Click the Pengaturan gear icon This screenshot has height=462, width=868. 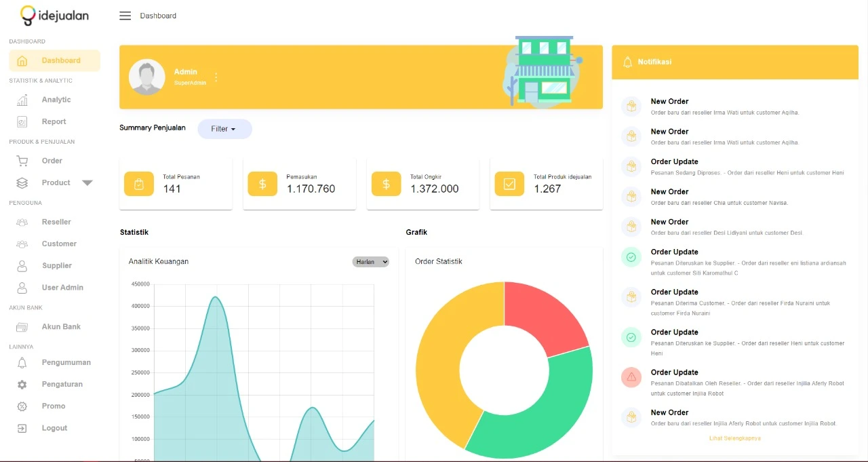click(22, 385)
